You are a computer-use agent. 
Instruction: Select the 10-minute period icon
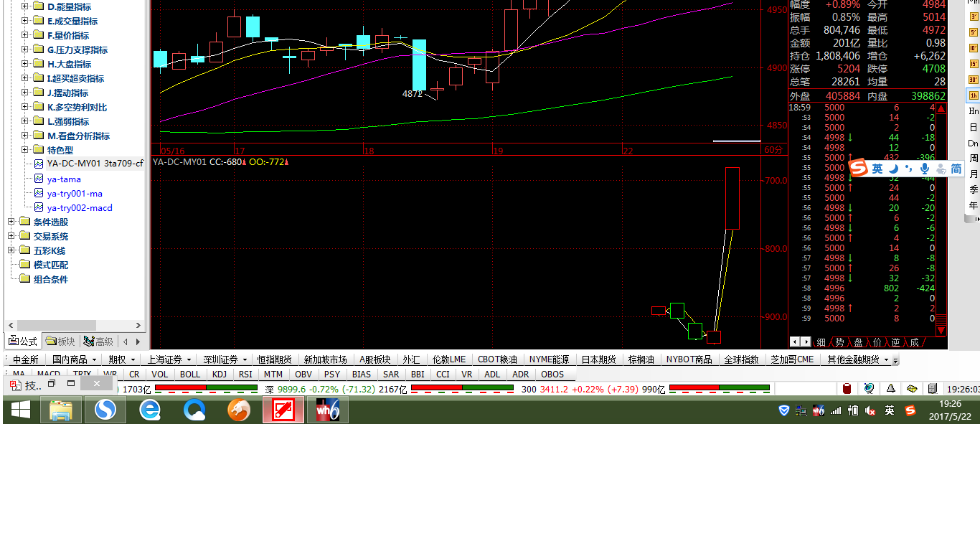coord(974,48)
